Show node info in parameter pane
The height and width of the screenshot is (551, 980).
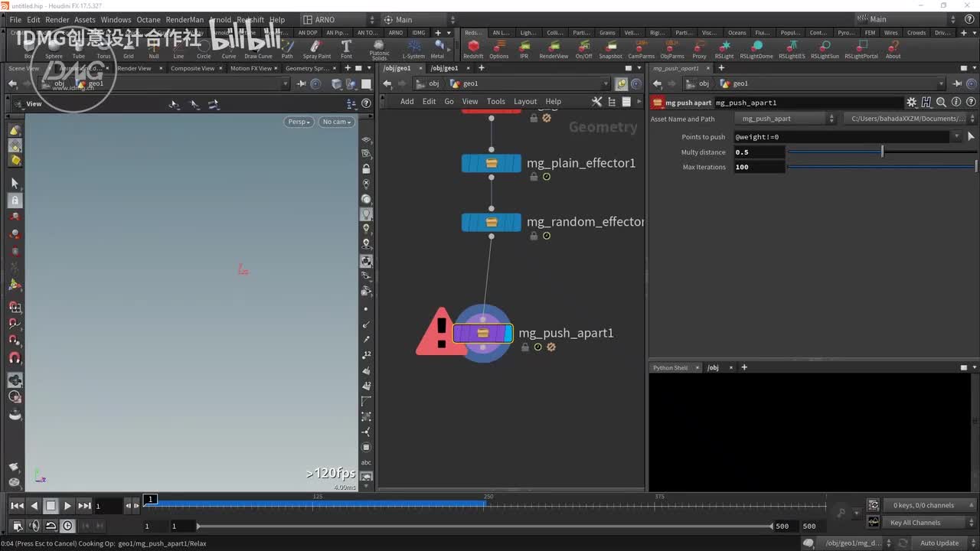point(955,102)
